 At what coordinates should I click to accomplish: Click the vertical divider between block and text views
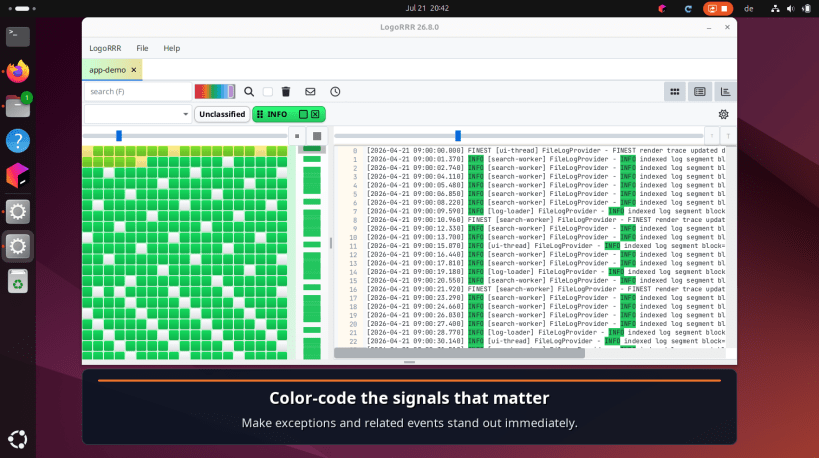coord(330,243)
